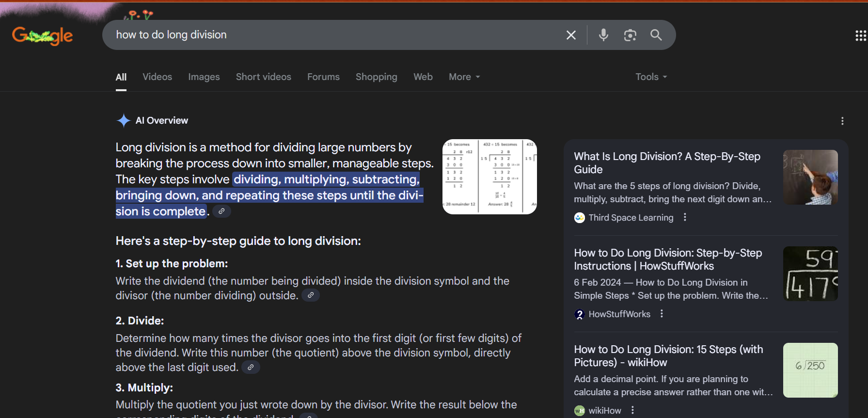Open the HowStuffWorks result options menu
Image resolution: width=868 pixels, height=418 pixels.
[662, 314]
